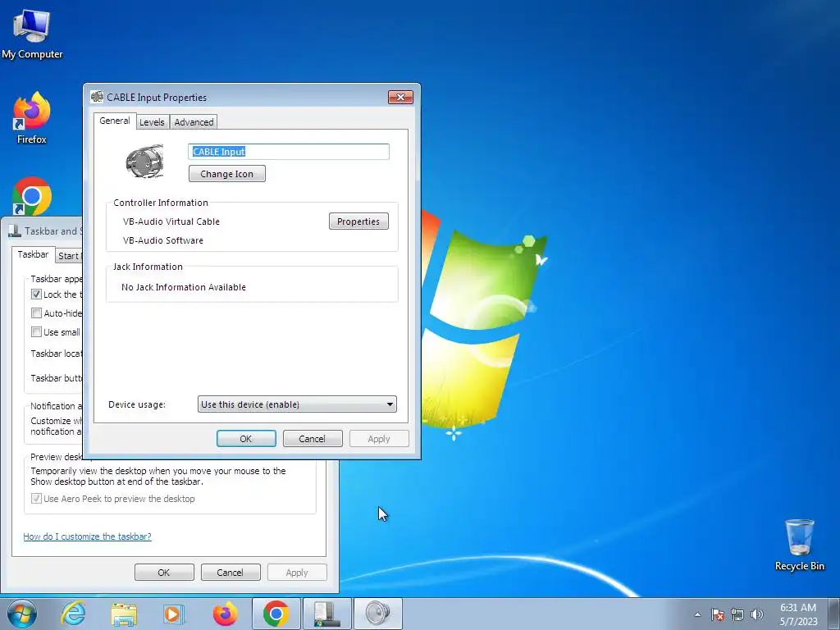Screen dimensions: 840x630
Task: Select Taskbar tab in Taskbar properties window
Action: pos(33,254)
